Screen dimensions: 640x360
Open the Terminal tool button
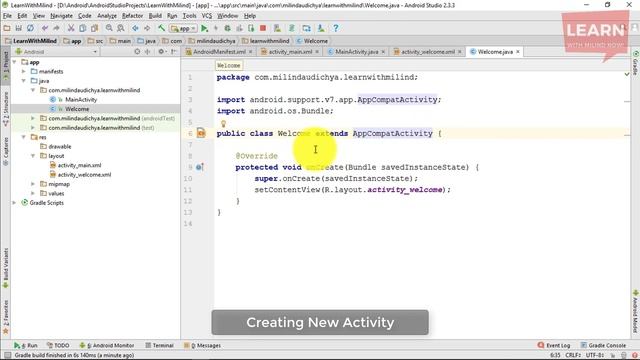tap(160, 345)
